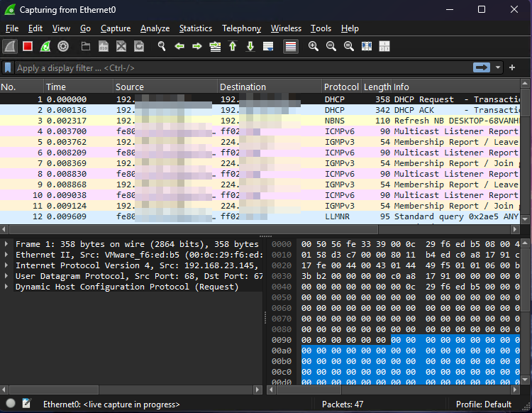The width and height of the screenshot is (532, 413).
Task: Open the Analyze menu
Action: 155,28
